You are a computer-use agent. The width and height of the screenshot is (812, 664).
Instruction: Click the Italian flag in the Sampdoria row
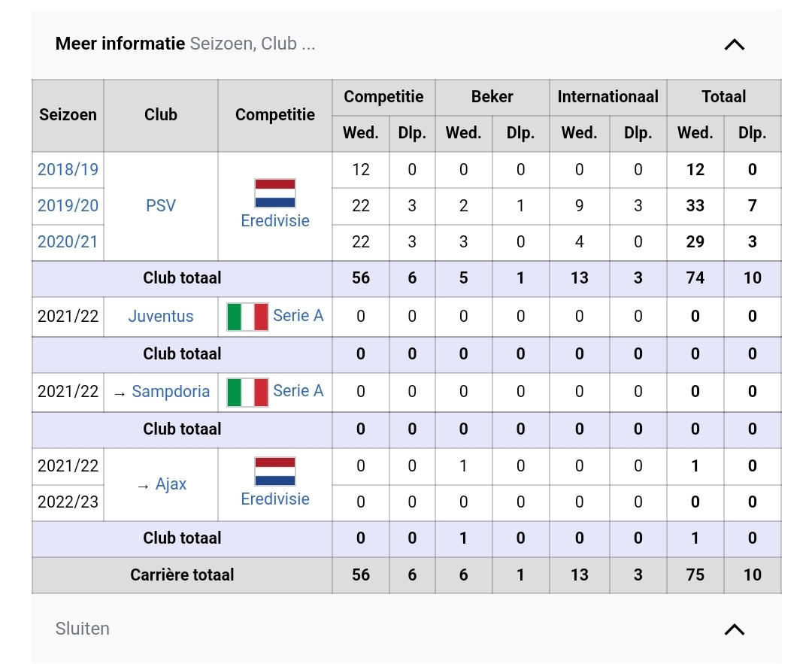(x=247, y=392)
